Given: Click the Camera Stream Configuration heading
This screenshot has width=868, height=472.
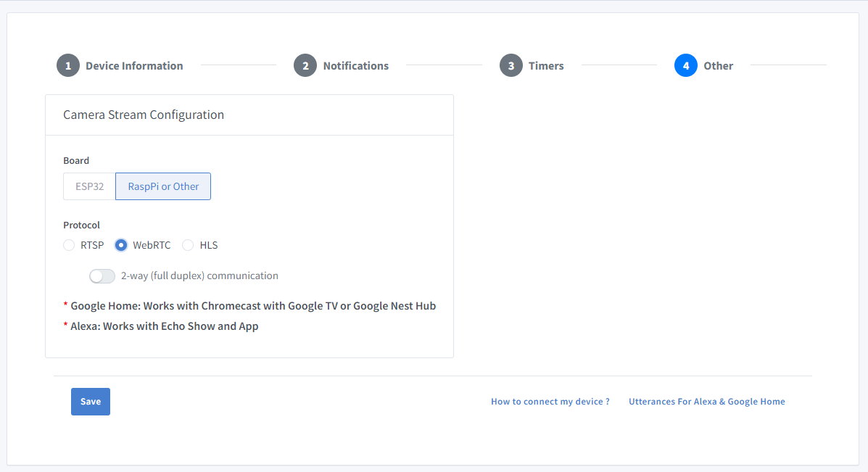Looking at the screenshot, I should click(x=144, y=115).
